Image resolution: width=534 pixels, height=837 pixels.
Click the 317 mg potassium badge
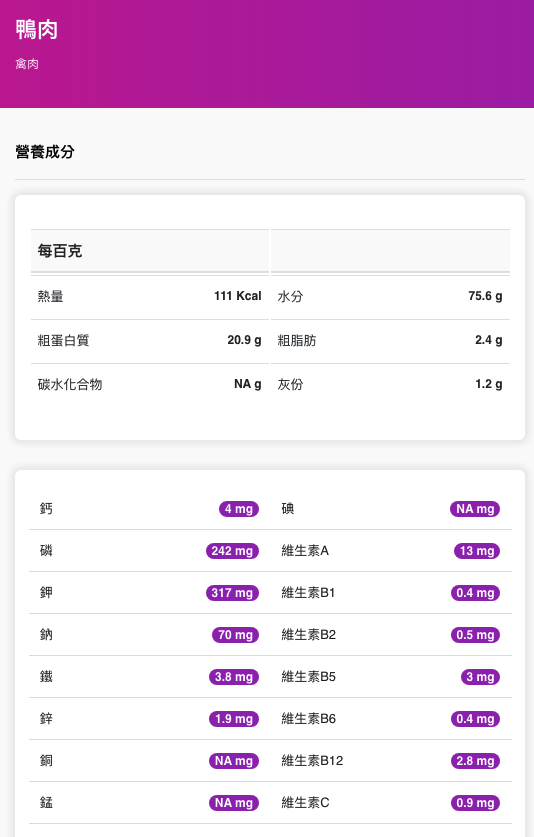click(x=232, y=593)
